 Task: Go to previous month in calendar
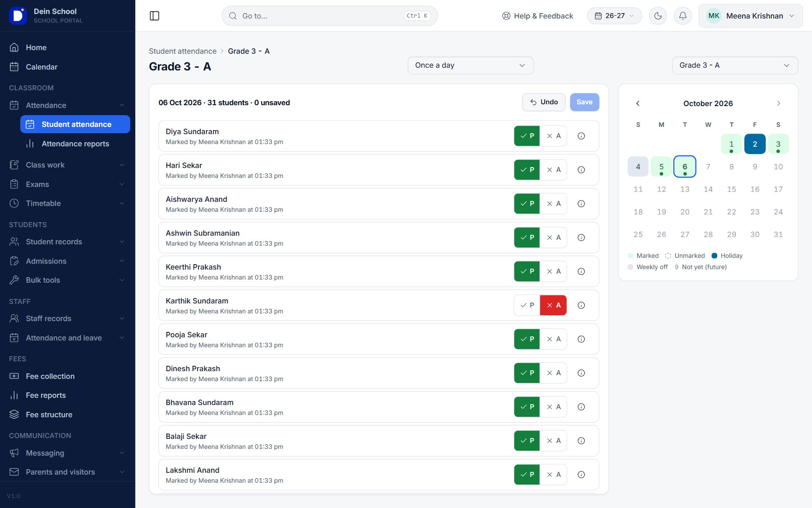(638, 103)
